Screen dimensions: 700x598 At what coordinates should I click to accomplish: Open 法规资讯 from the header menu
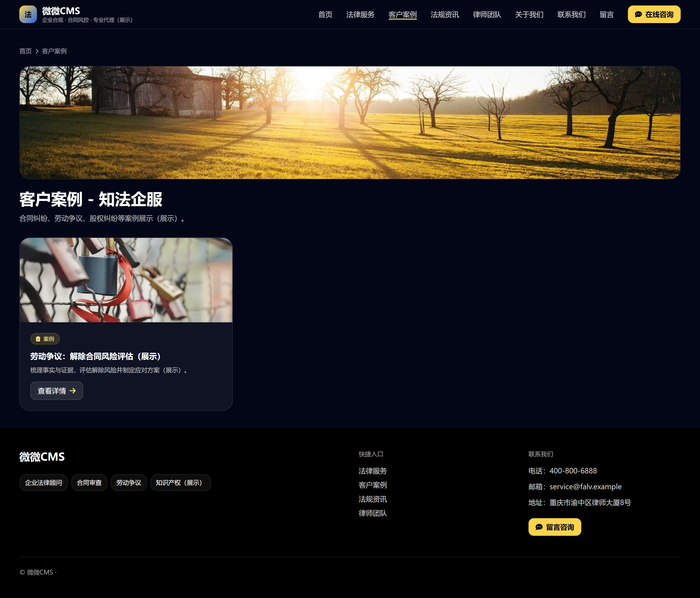tap(445, 15)
